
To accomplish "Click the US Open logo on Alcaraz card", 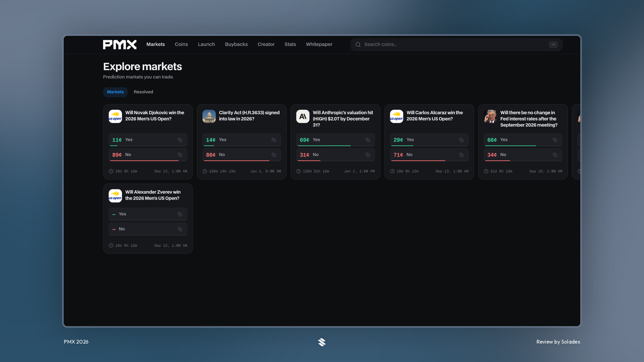I will click(x=396, y=116).
